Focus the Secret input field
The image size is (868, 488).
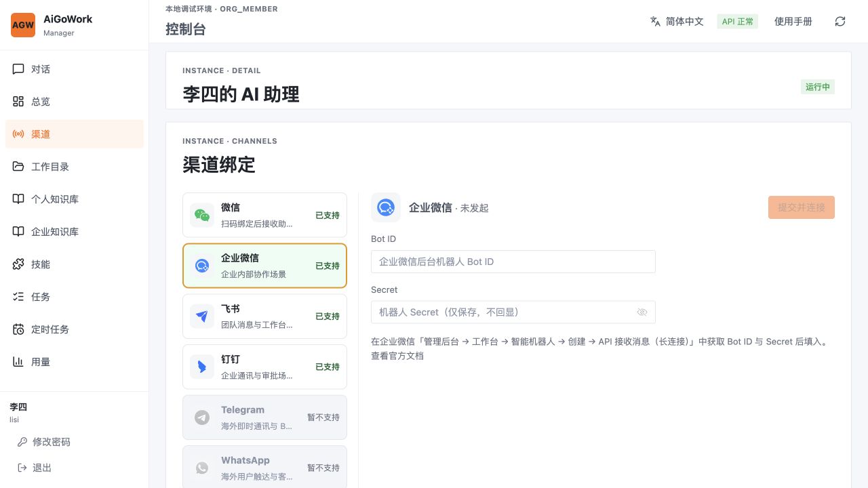(x=513, y=312)
